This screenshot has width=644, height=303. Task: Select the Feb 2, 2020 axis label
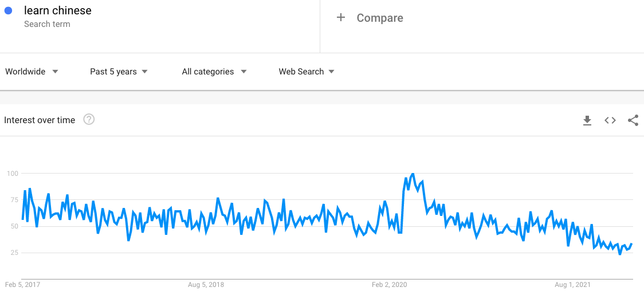point(390,285)
